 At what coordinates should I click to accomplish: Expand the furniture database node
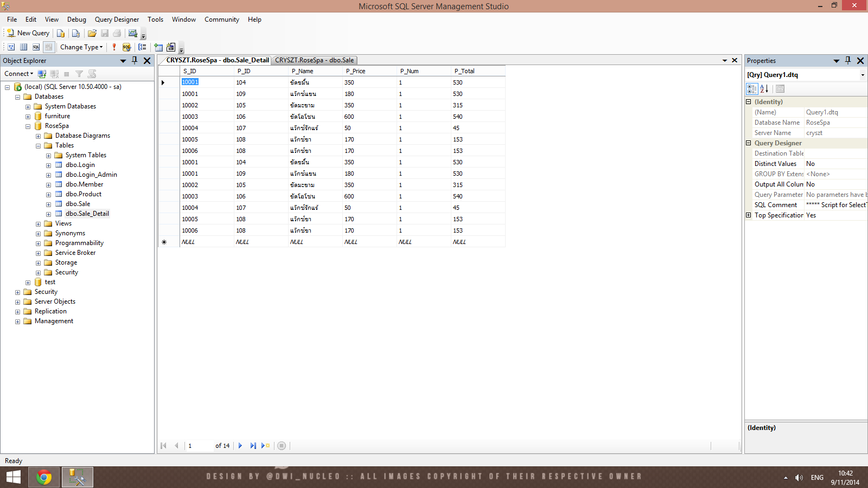click(x=28, y=117)
